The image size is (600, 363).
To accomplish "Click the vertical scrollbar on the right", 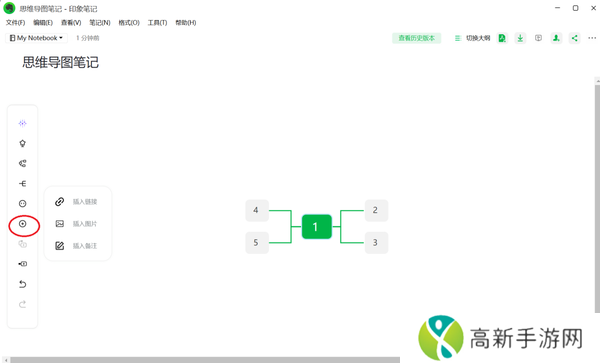I will point(597,198).
